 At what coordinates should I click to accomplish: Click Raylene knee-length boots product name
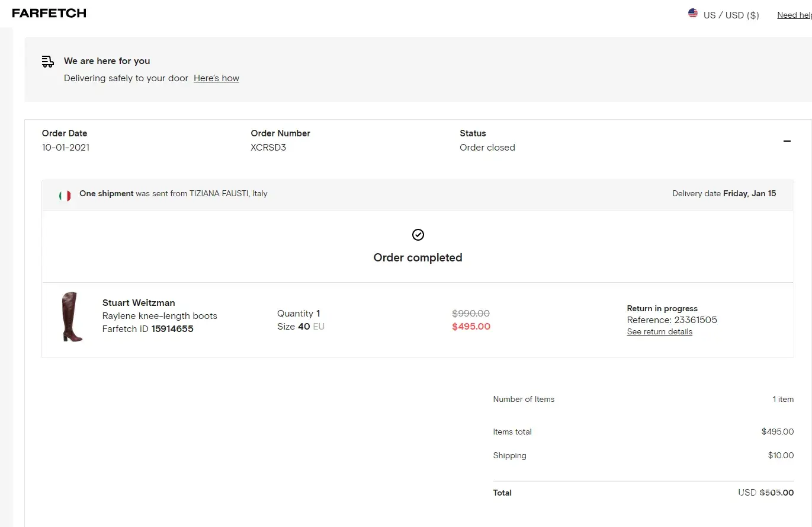pyautogui.click(x=159, y=316)
